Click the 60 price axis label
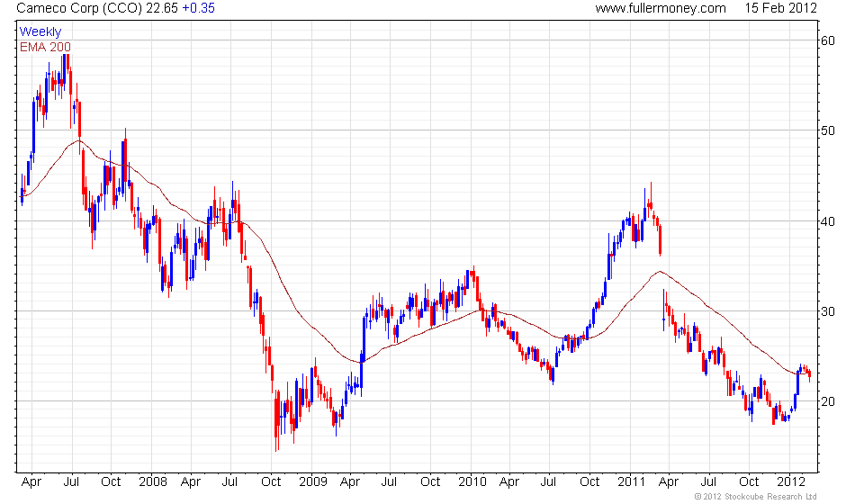Viewport: 864px width, 504px height. [x=828, y=40]
